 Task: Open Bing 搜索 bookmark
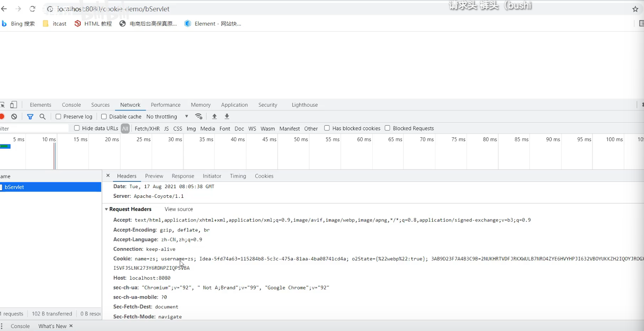click(18, 24)
